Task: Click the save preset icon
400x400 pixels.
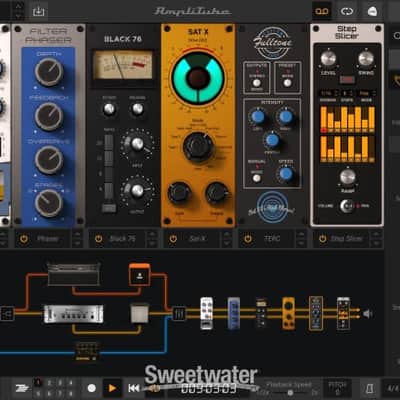Action: 38,11
